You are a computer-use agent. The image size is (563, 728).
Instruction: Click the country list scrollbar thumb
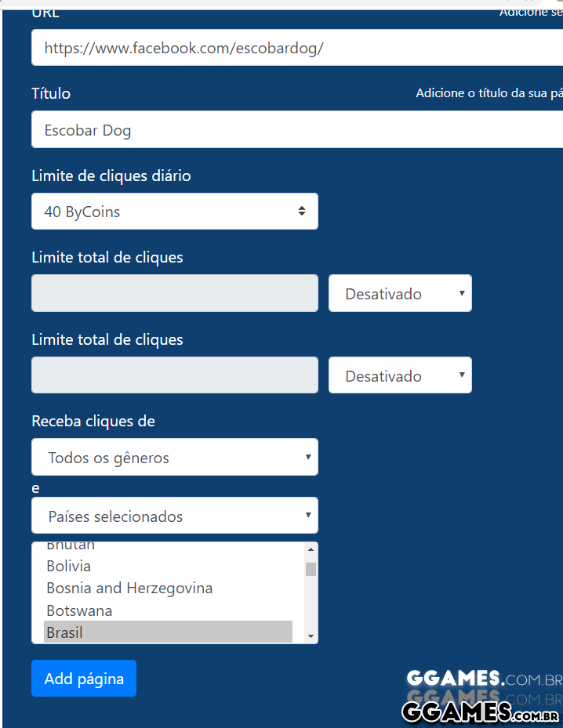pyautogui.click(x=311, y=569)
